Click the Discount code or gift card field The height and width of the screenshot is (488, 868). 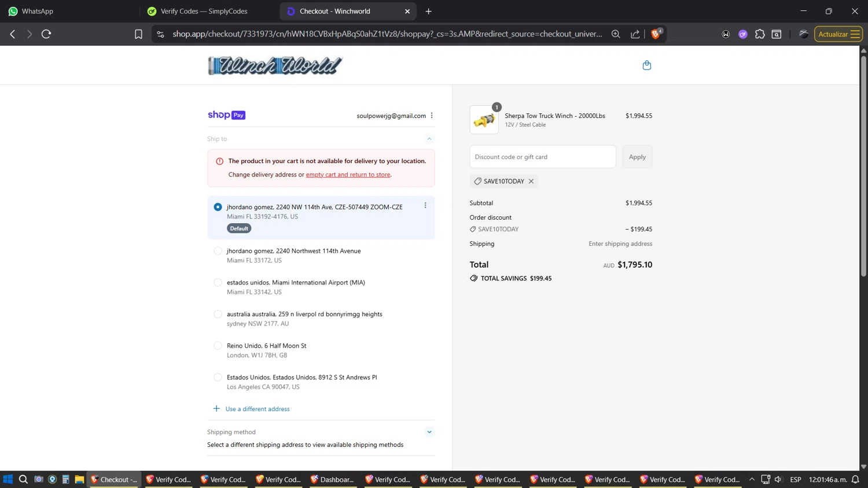pos(543,157)
